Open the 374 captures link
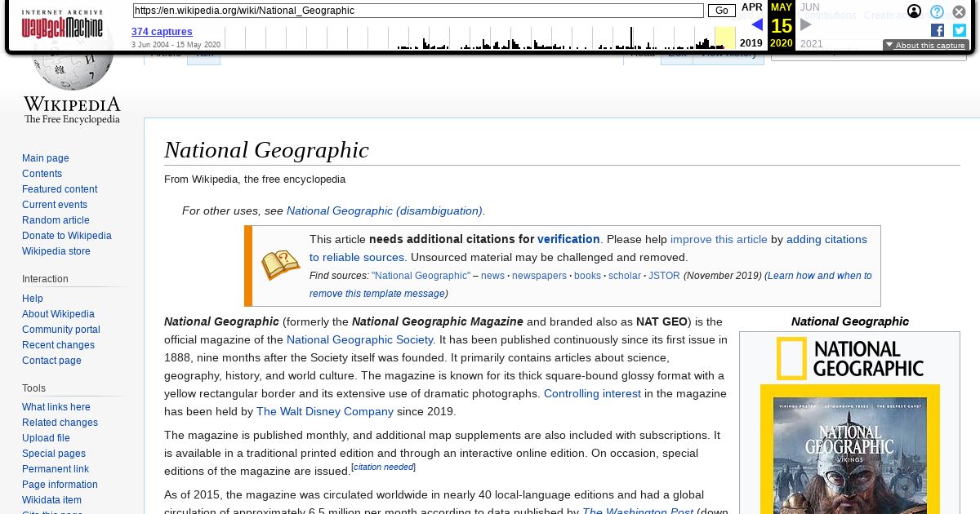The image size is (980, 514). click(x=162, y=32)
